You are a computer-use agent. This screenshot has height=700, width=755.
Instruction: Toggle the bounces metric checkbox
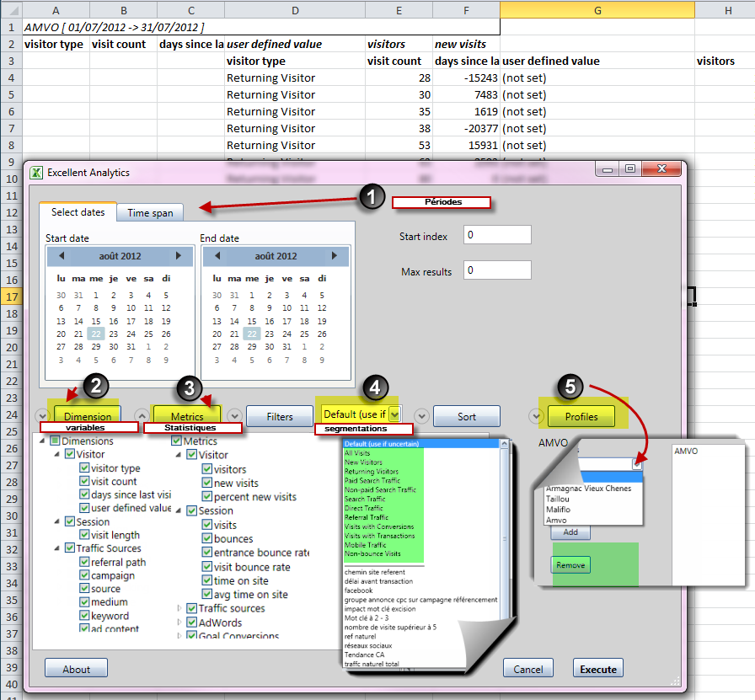click(207, 539)
